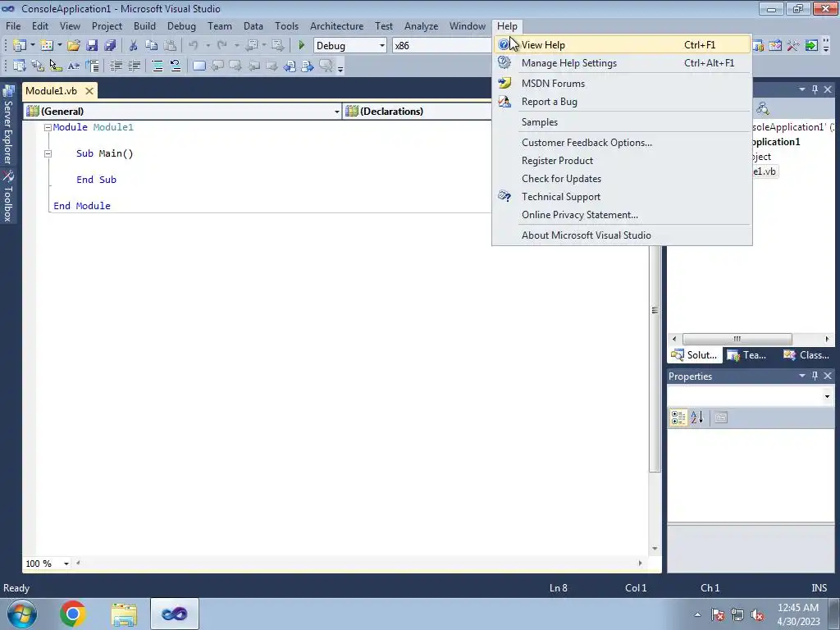Click the Display Parameter Info icon
Image resolution: width=840 pixels, height=630 pixels.
tap(38, 66)
